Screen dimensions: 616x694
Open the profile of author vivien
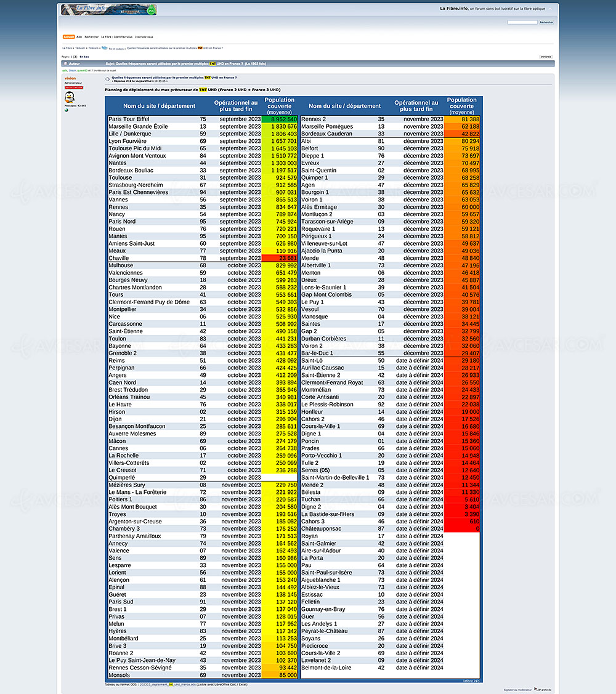tap(70, 78)
